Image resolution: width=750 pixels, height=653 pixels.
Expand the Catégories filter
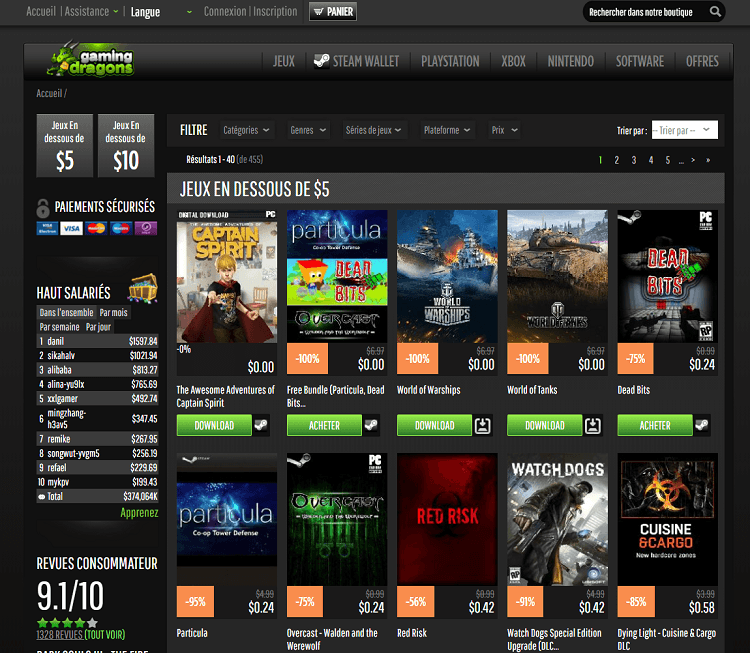246,130
